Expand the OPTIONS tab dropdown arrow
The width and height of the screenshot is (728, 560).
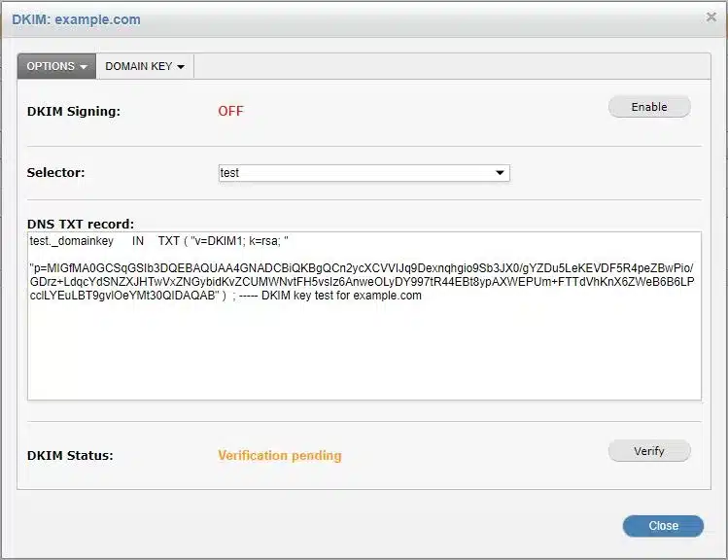click(84, 67)
